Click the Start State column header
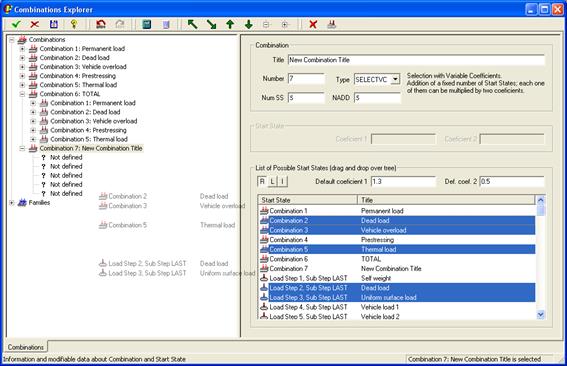The height and width of the screenshot is (366, 567). pos(308,200)
